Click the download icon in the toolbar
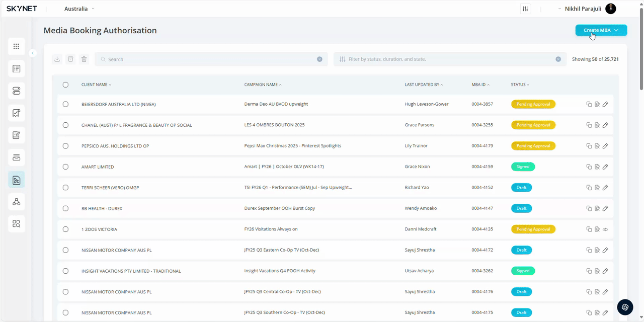 pos(57,59)
